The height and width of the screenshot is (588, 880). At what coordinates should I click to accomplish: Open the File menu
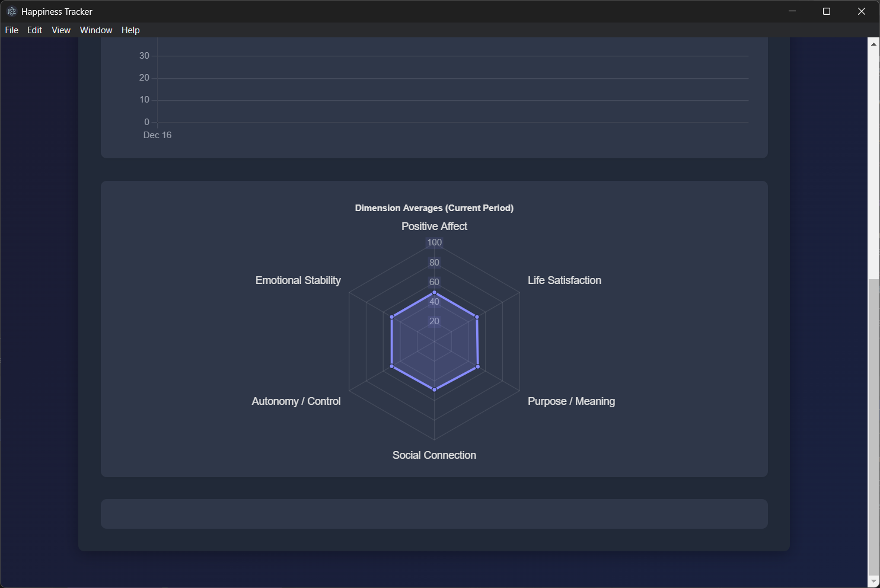click(12, 30)
